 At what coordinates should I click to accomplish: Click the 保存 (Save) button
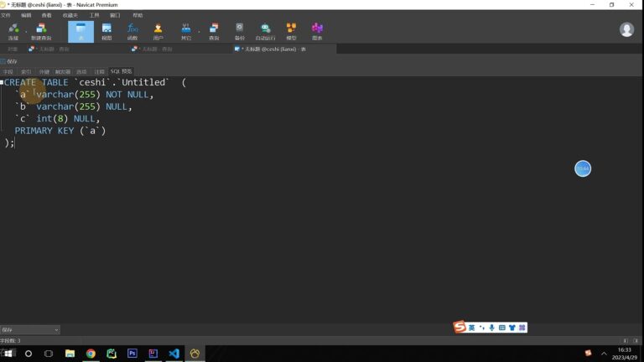click(9, 61)
